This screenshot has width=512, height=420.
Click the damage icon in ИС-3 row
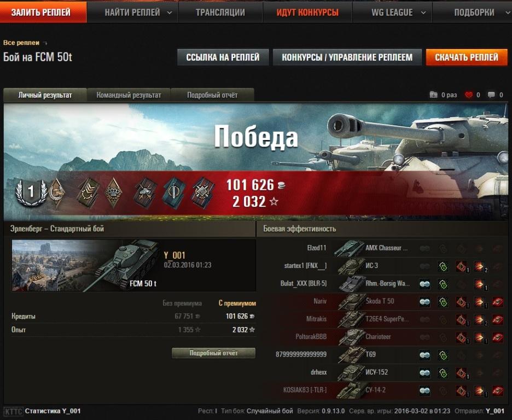tap(480, 267)
